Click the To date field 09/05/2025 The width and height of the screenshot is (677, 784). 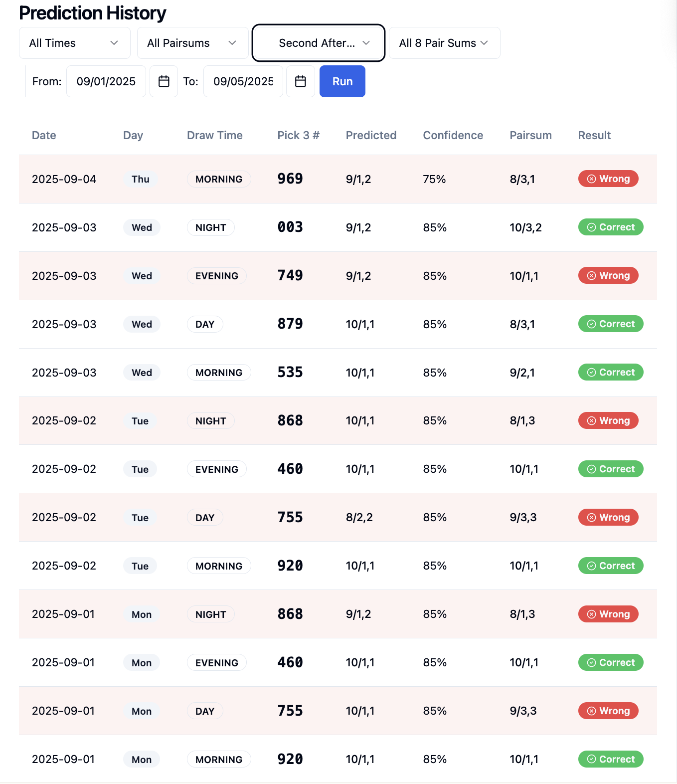(x=243, y=81)
